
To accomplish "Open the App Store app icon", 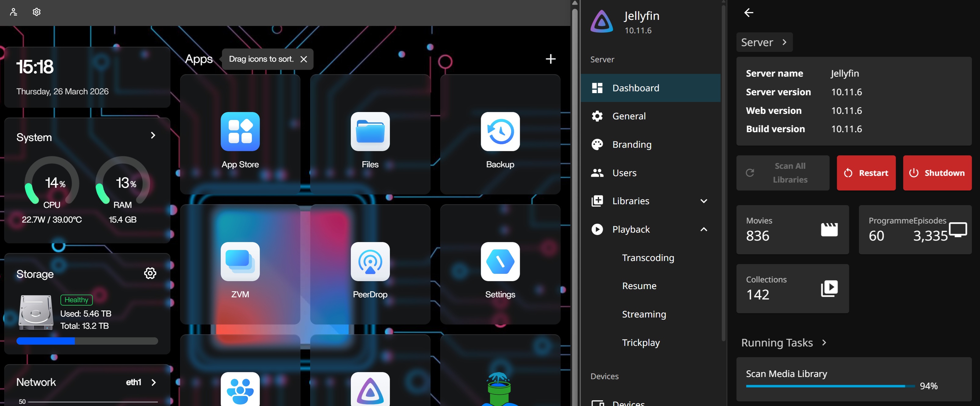I will pyautogui.click(x=240, y=131).
